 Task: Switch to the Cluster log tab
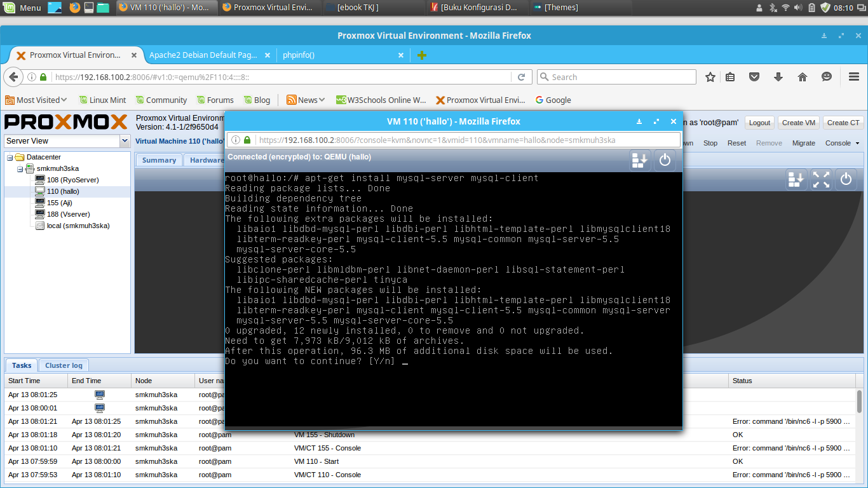coord(64,365)
